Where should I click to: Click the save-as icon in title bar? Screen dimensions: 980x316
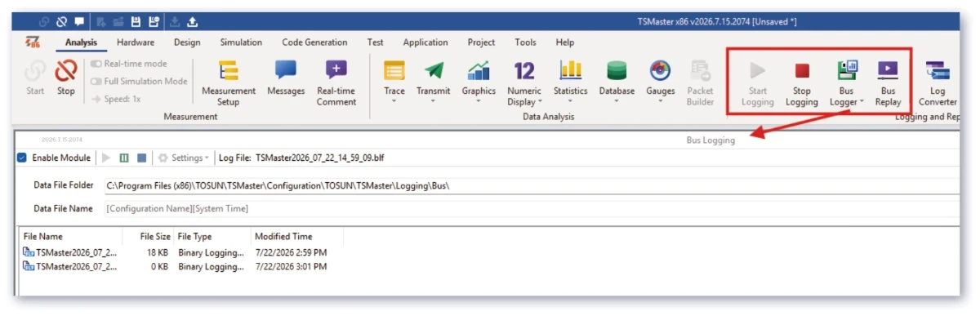point(154,22)
